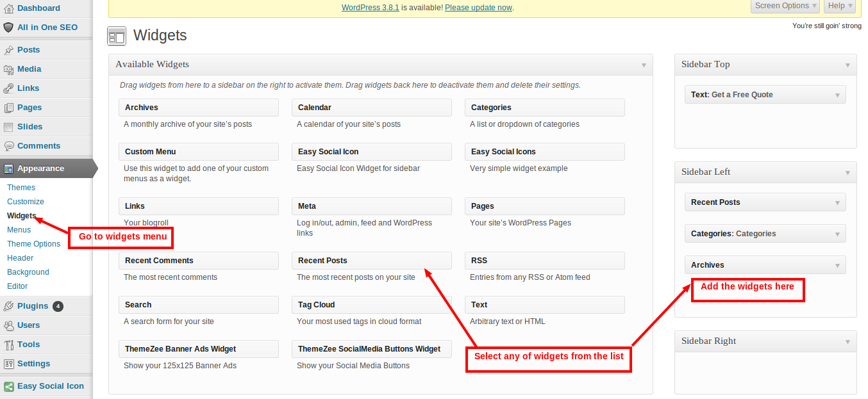
Task: Select the RSS available widget
Action: (x=545, y=261)
